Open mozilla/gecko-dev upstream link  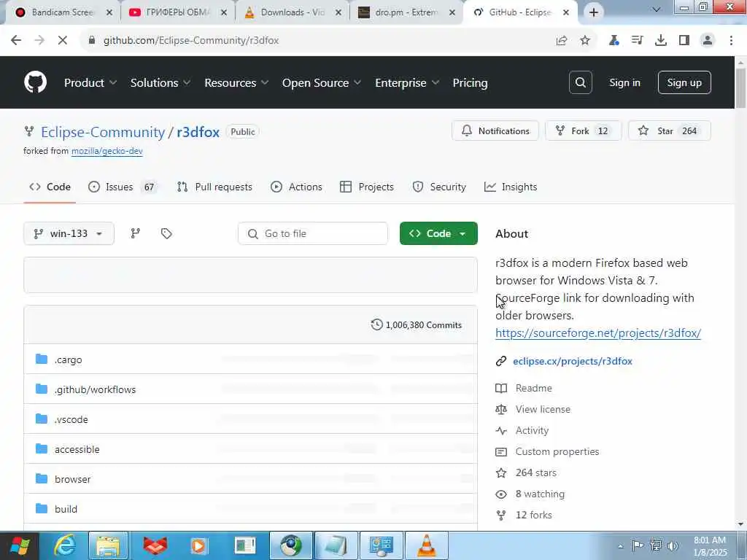click(x=107, y=151)
